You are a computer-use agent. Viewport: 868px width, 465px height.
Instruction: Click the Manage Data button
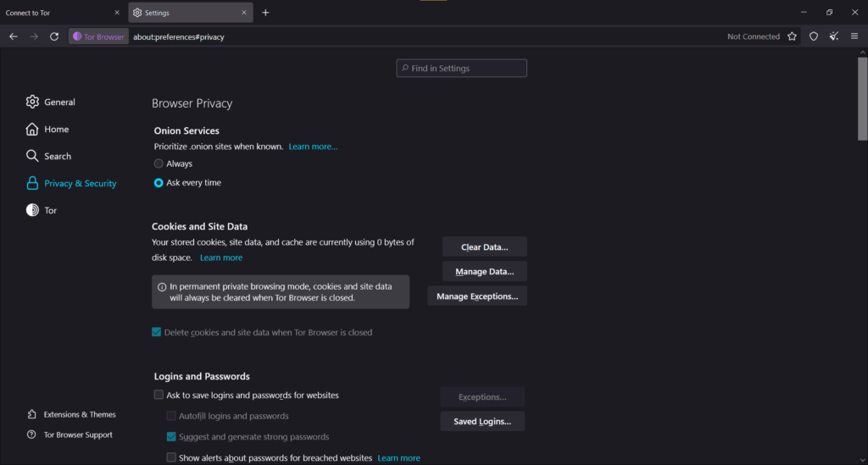(x=484, y=272)
